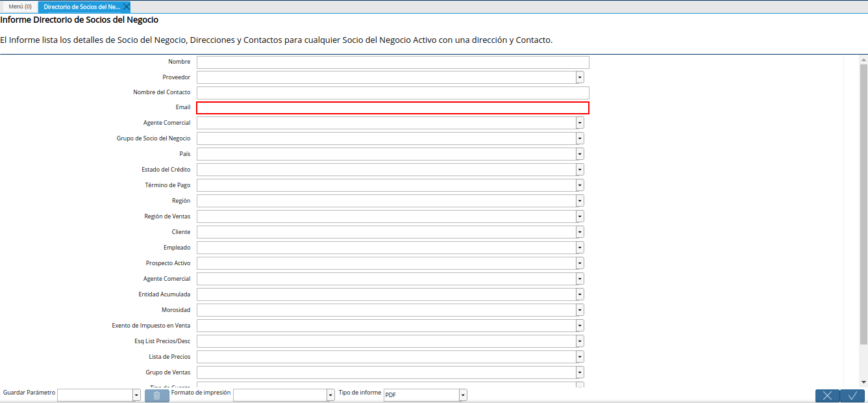Screen dimensions: 868x403
Task: Expand the Empleado dropdown
Action: point(580,248)
